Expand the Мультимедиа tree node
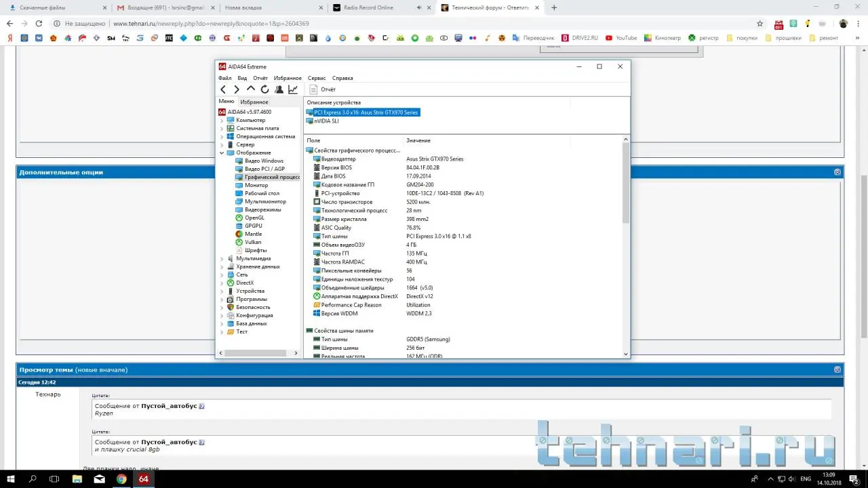 click(222, 259)
